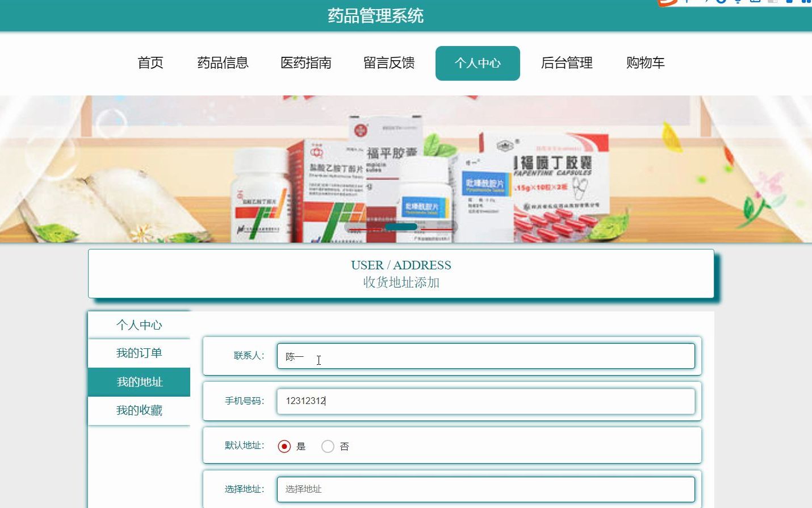812x508 pixels.
Task: Select the active 我的地址 sidebar tab
Action: (x=139, y=382)
